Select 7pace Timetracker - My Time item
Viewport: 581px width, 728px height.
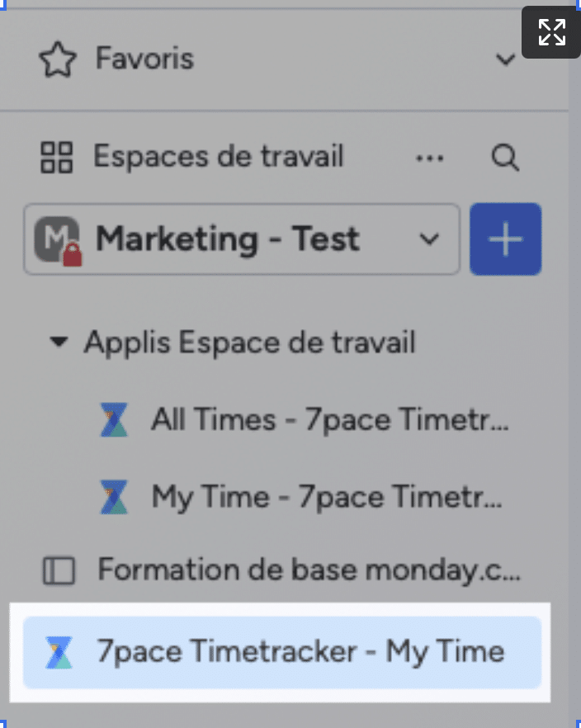282,652
